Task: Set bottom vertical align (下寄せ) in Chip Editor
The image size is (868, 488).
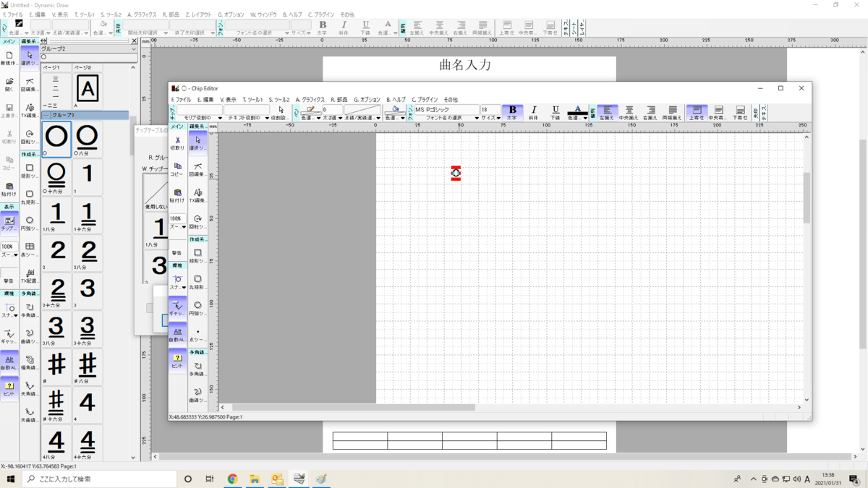Action: (x=740, y=112)
